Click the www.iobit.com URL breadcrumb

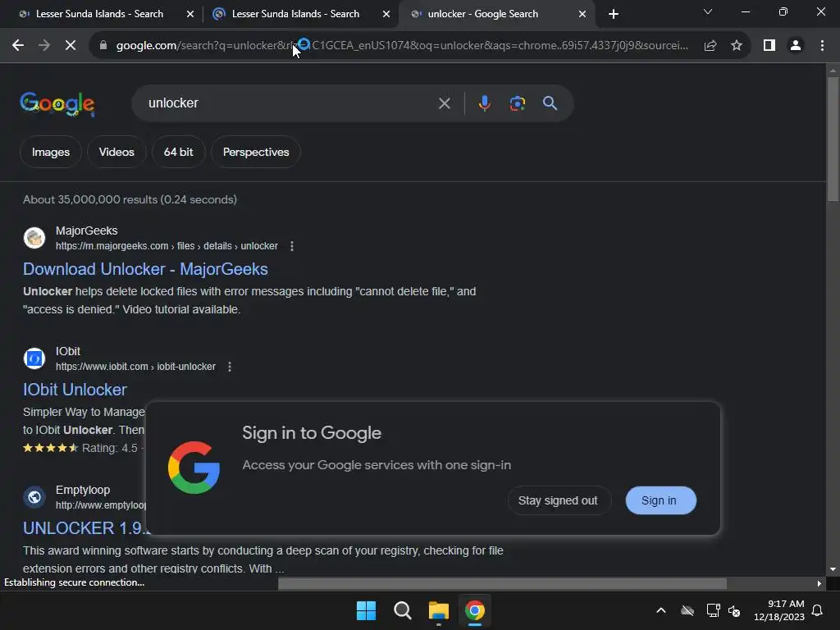click(135, 367)
